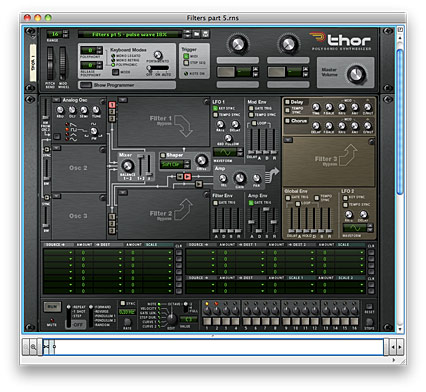This screenshot has width=426, height=392.
Task: Click the magnifier zoom icon at bottom left
Action: click(x=33, y=347)
